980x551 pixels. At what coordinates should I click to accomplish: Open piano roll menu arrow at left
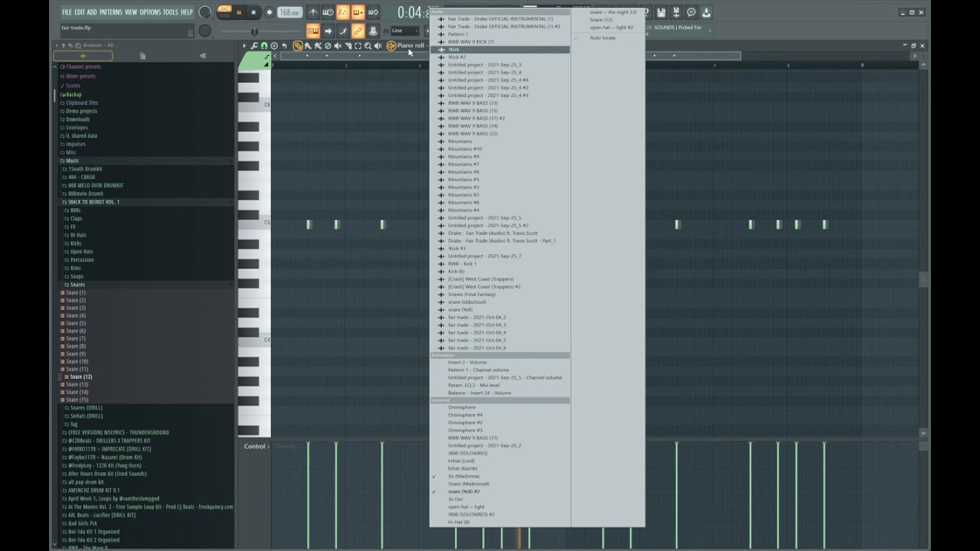click(x=244, y=46)
